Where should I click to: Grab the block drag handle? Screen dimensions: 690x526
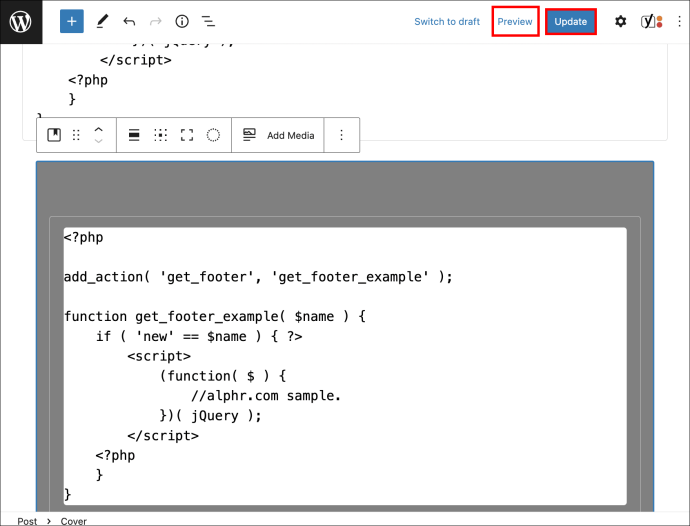coord(76,135)
